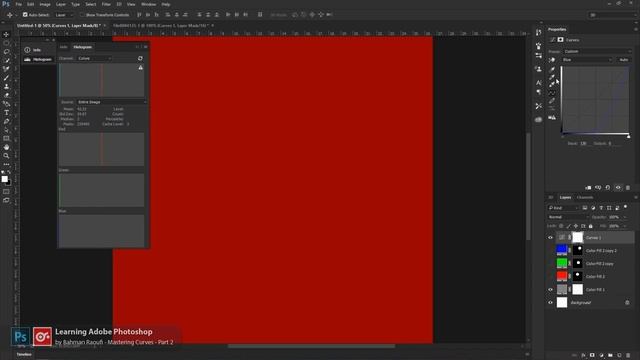Filter layers by pixel layer icon
This screenshot has height=360, width=640.
coord(584,208)
